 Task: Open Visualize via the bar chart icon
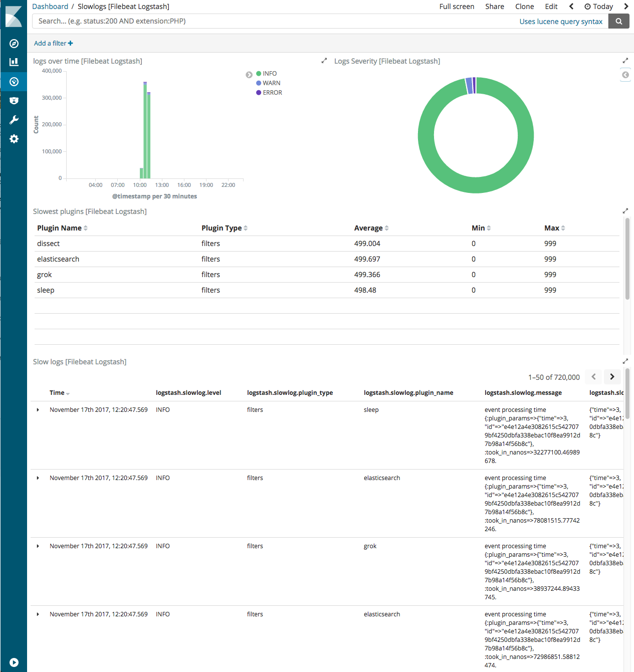(x=14, y=62)
